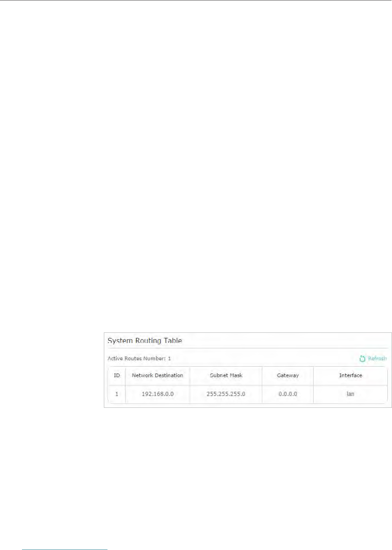Select the ID column header
Image resolution: width=392 pixels, height=550 pixels.
click(117, 375)
